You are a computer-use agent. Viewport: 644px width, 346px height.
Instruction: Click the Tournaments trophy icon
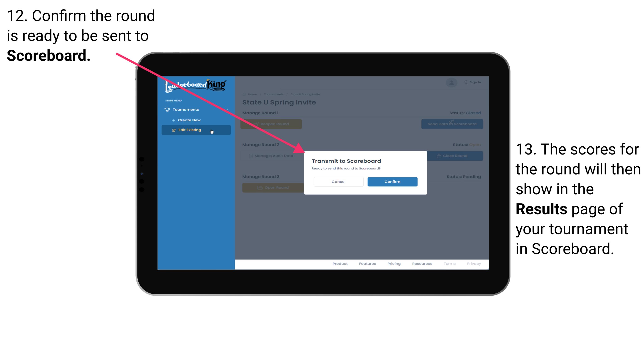pyautogui.click(x=168, y=109)
